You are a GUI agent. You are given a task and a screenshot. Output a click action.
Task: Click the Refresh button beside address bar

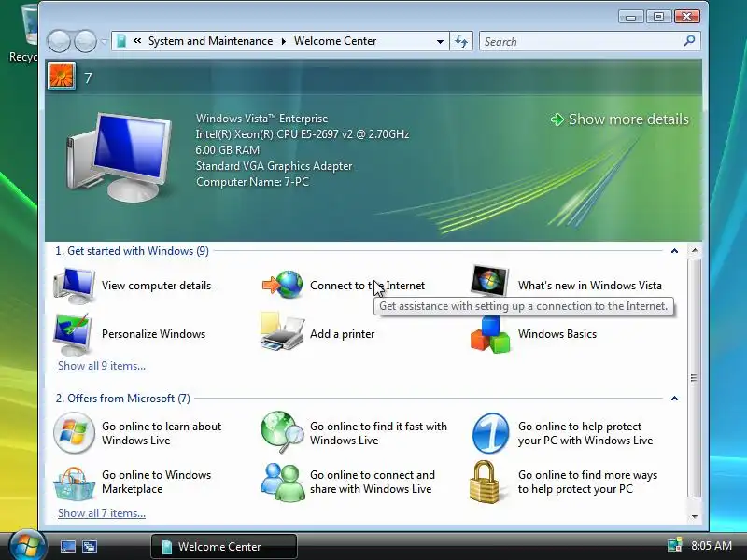[x=461, y=41]
